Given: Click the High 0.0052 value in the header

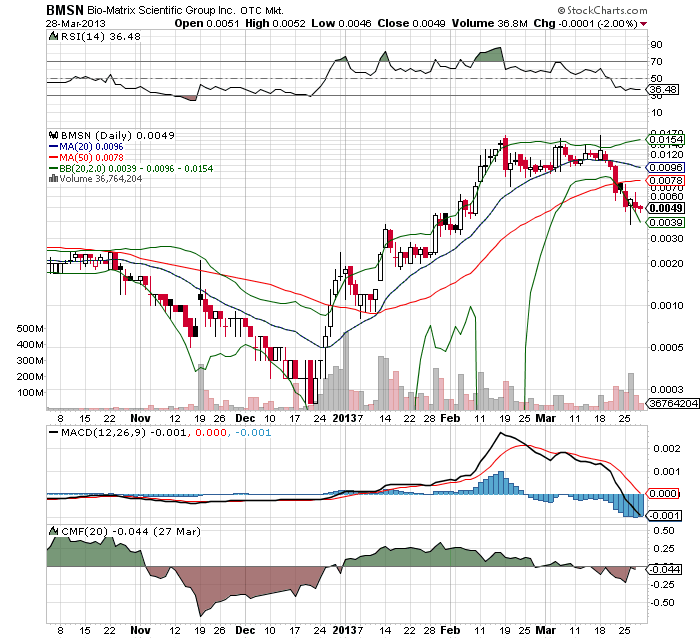Looking at the screenshot, I should point(275,23).
